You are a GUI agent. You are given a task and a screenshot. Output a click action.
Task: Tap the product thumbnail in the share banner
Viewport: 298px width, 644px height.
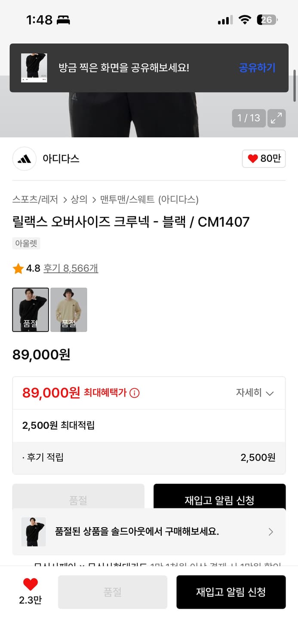click(34, 68)
